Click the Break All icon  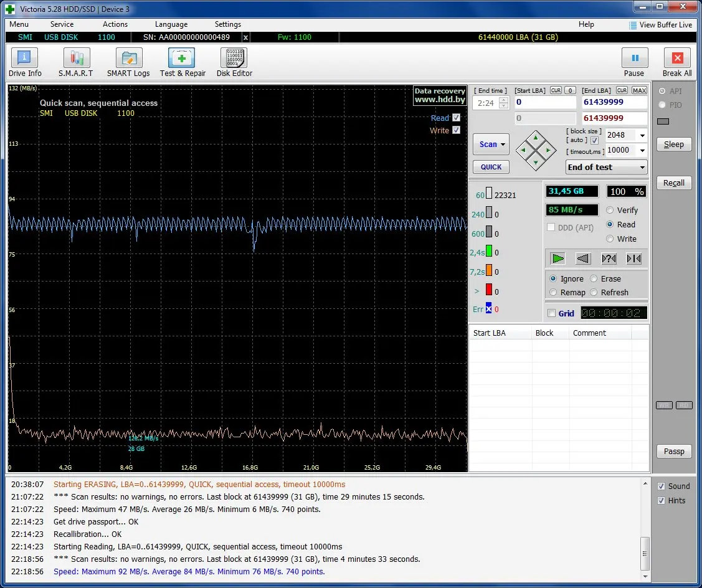[x=677, y=59]
